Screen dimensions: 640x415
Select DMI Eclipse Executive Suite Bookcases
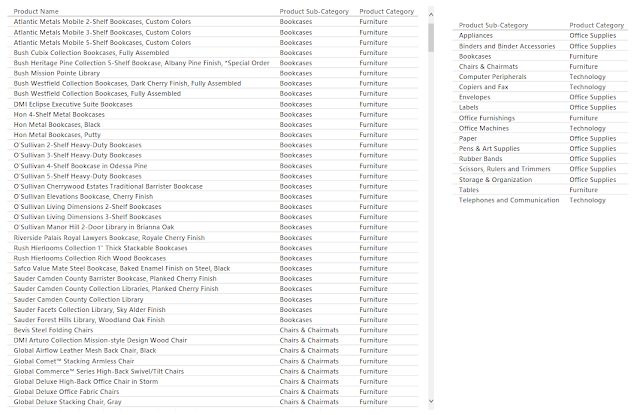pos(73,104)
